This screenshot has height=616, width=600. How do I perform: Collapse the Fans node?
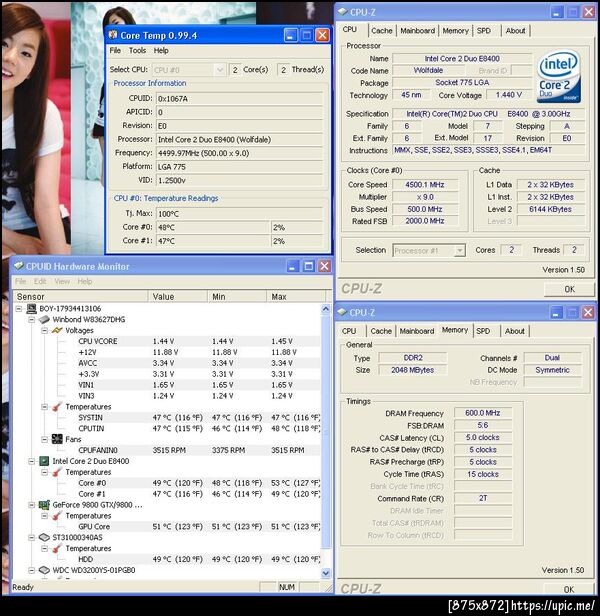pos(45,440)
